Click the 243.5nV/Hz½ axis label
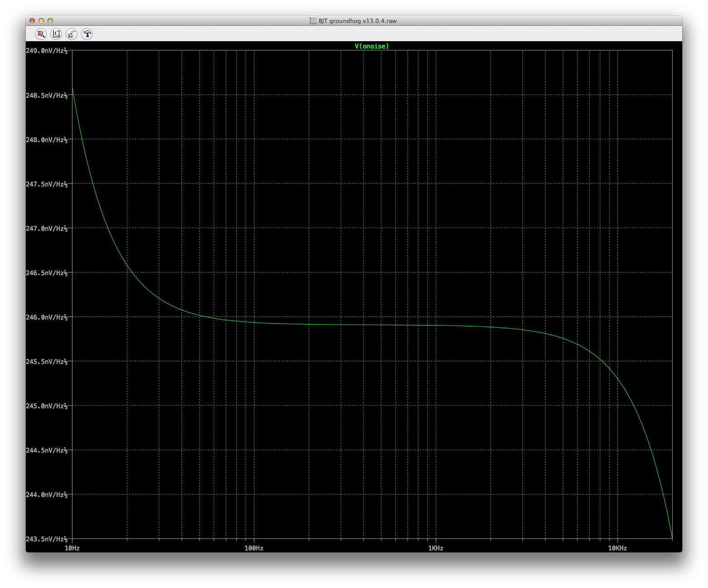The image size is (708, 588). click(47, 539)
